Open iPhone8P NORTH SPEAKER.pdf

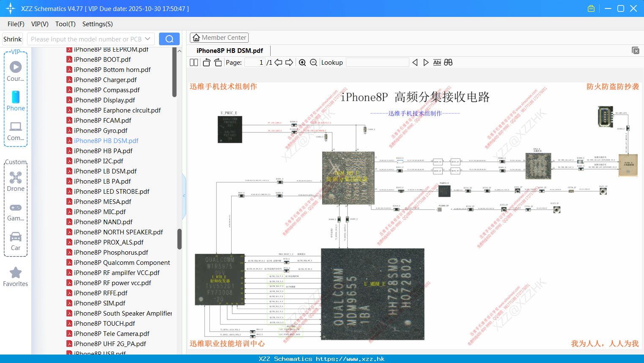118,232
